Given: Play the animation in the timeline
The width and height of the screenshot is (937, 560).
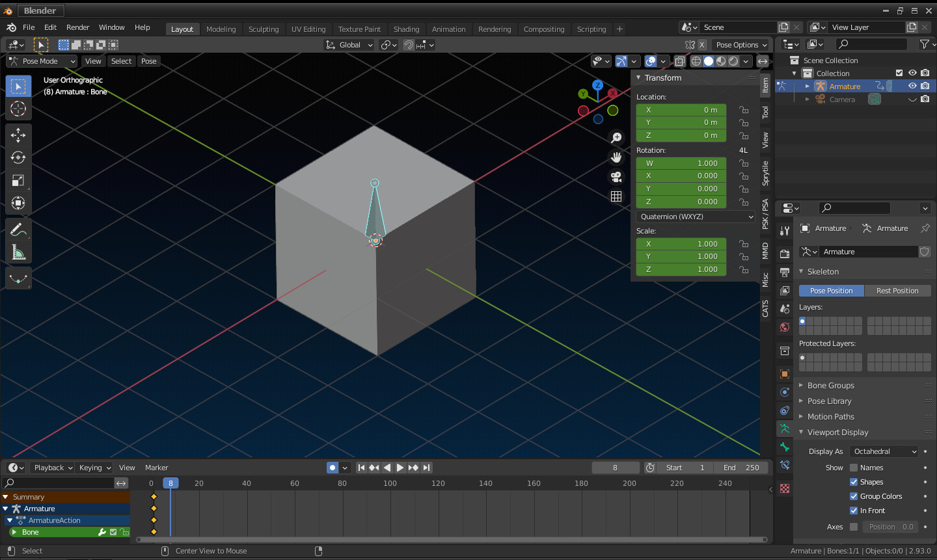Looking at the screenshot, I should [400, 467].
